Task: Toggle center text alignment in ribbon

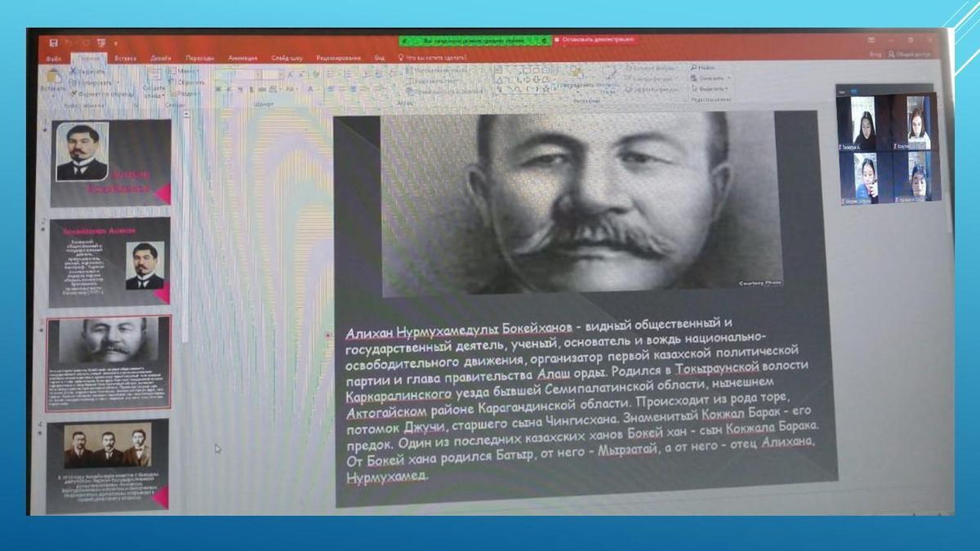Action: click(x=343, y=88)
